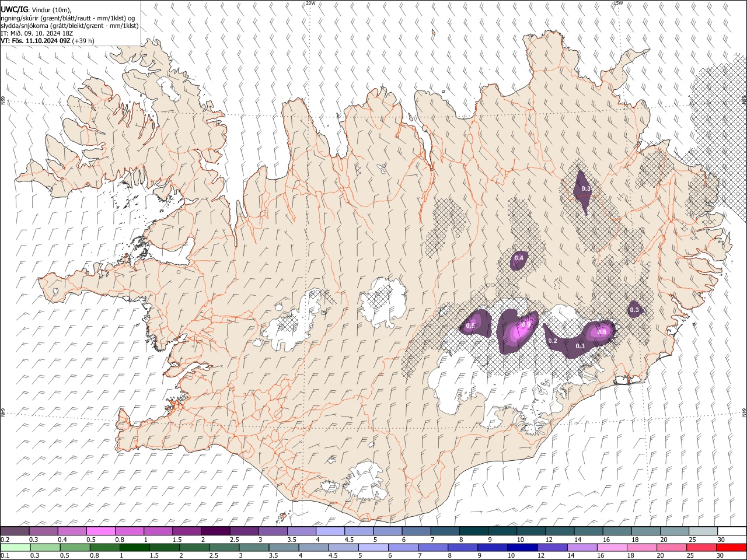Click the 14 lilac swatch in the rain legend

[582, 547]
